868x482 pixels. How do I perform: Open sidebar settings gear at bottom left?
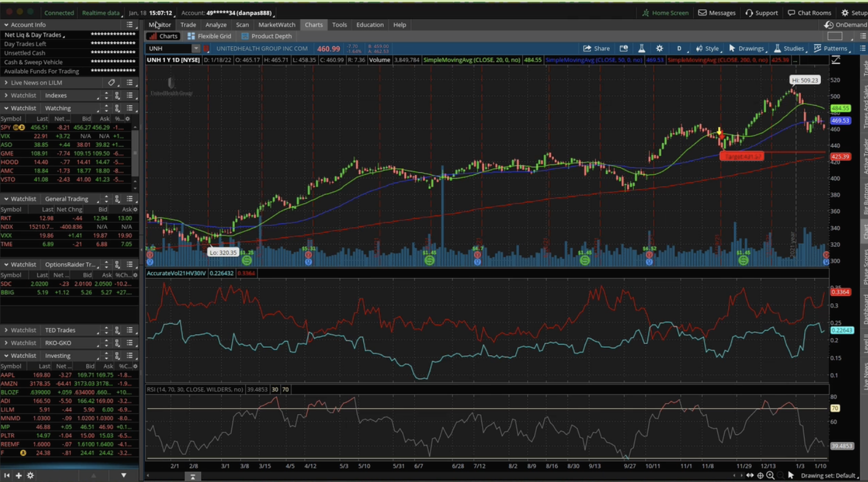[30, 475]
